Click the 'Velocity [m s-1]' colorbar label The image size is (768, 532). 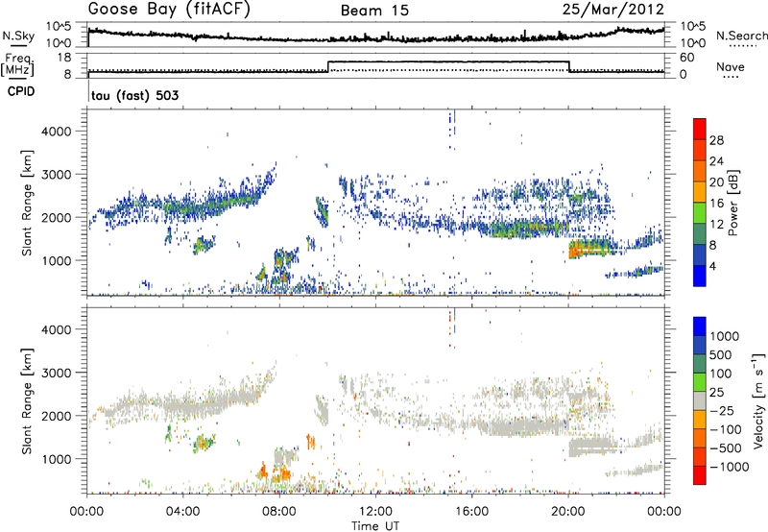tap(758, 400)
